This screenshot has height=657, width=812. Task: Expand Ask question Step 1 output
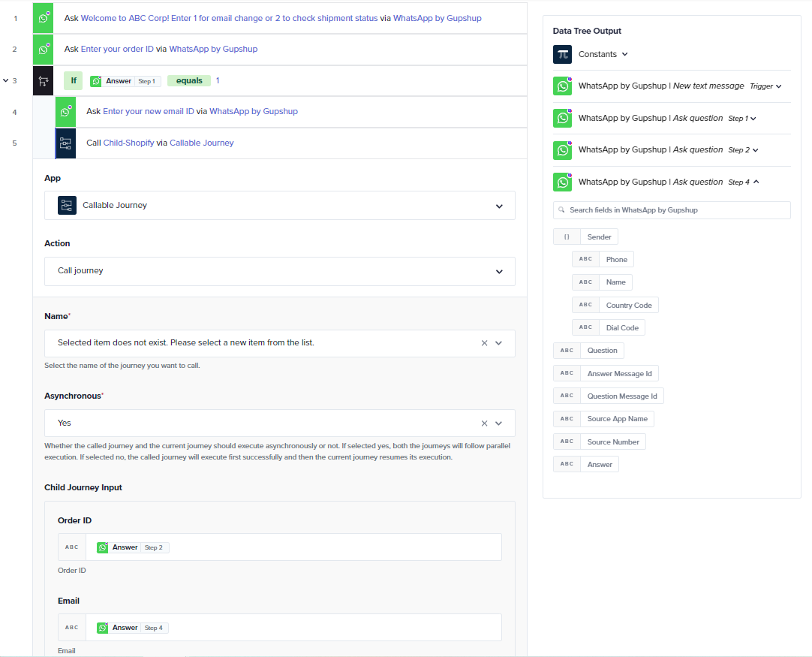pos(753,119)
